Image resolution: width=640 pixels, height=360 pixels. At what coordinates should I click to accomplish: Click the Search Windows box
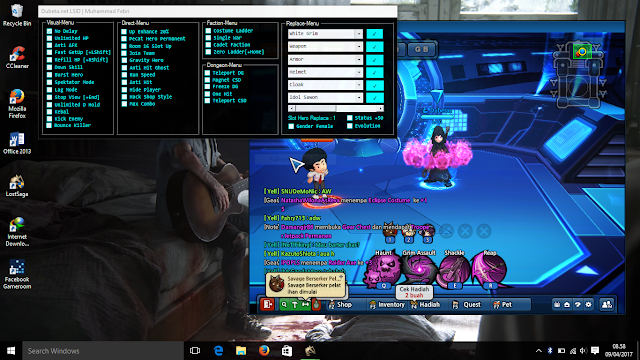click(103, 351)
